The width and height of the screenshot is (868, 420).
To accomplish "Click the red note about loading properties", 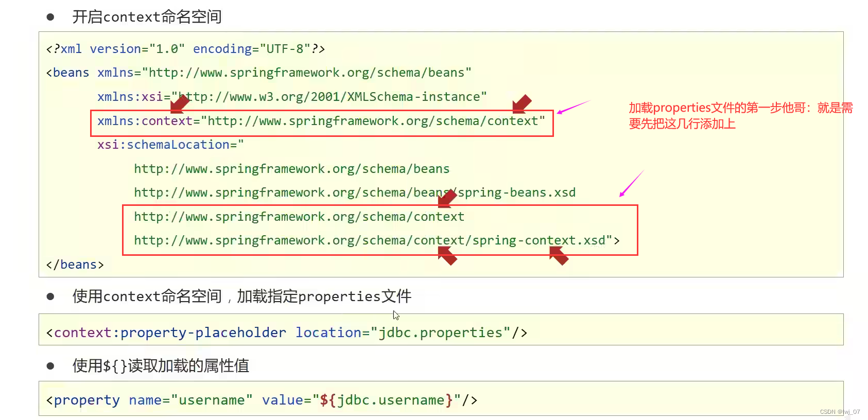I will [740, 116].
